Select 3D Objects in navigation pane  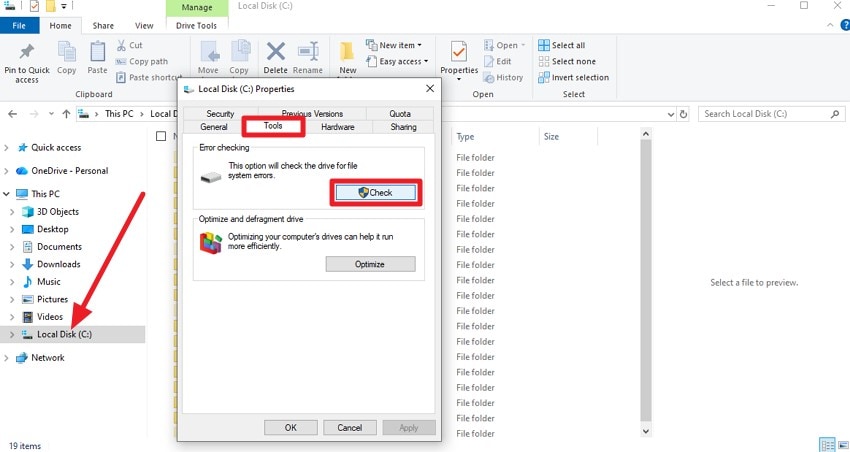click(x=57, y=211)
